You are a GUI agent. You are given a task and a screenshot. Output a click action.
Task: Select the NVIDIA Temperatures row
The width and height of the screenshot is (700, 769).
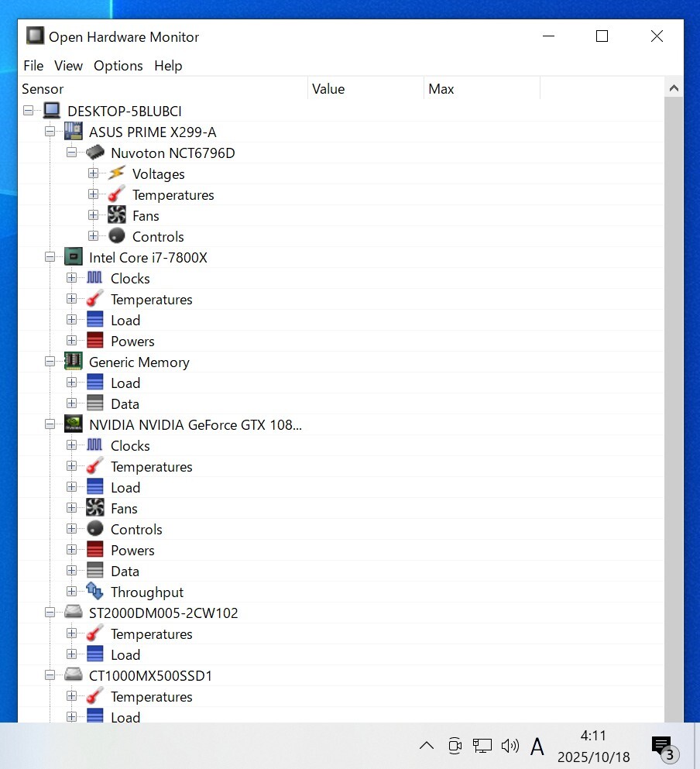click(341, 466)
